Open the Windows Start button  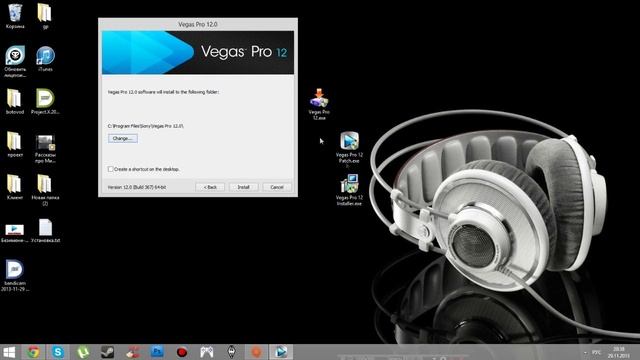click(9, 352)
